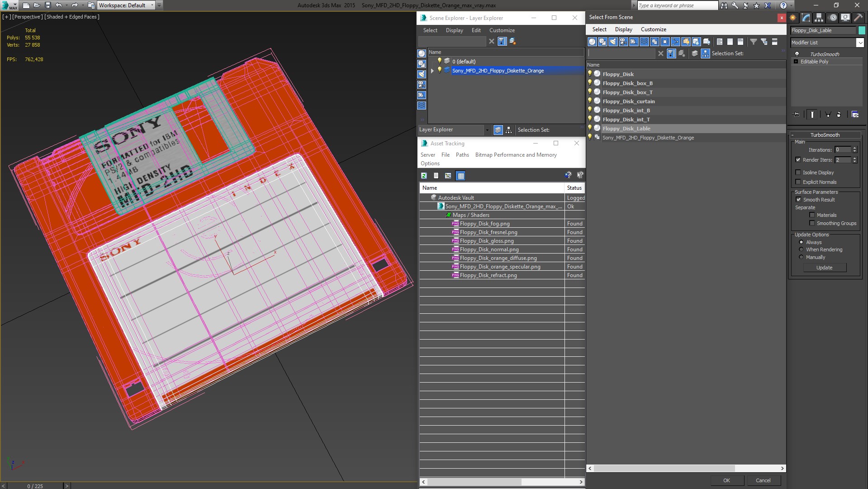Click Cancel button in Select From Scene

click(763, 480)
